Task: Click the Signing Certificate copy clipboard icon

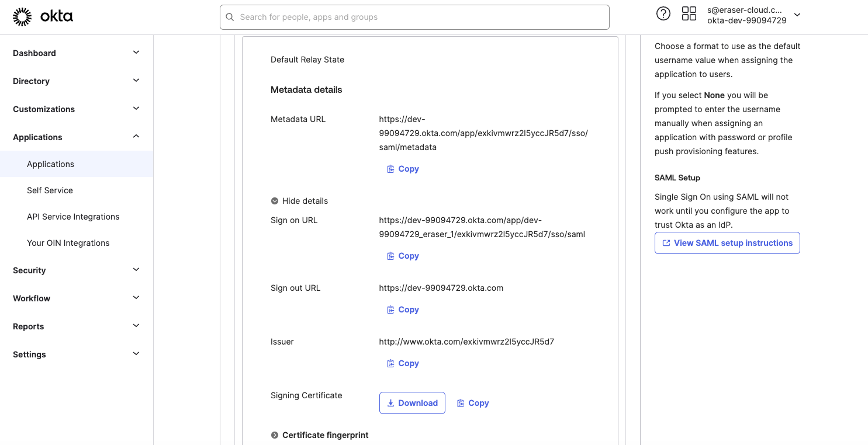Action: point(461,403)
